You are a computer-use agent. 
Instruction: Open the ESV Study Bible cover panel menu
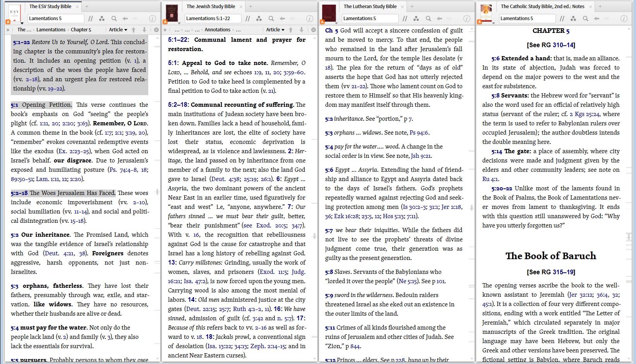[x=14, y=14]
